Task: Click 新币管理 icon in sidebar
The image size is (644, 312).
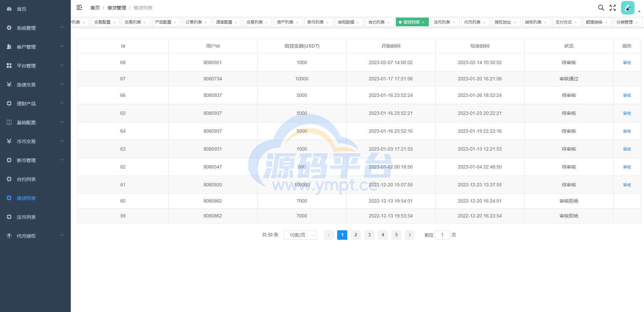Action: pos(9,160)
